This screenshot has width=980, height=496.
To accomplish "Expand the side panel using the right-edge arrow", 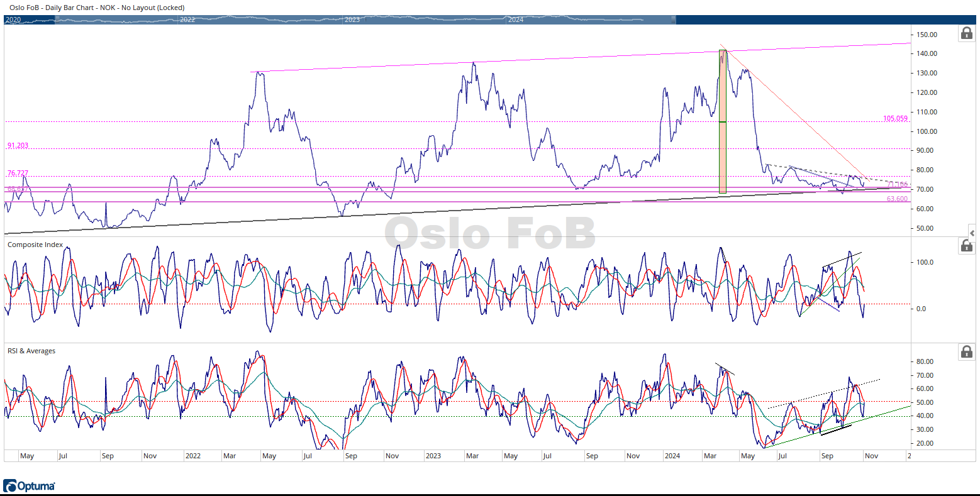I will pyautogui.click(x=972, y=233).
